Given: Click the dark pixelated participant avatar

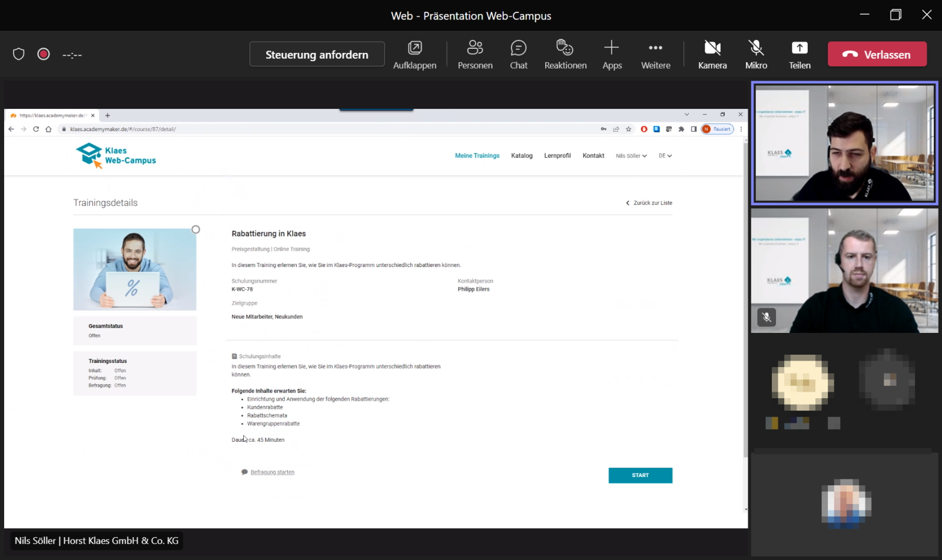Looking at the screenshot, I should tap(887, 380).
